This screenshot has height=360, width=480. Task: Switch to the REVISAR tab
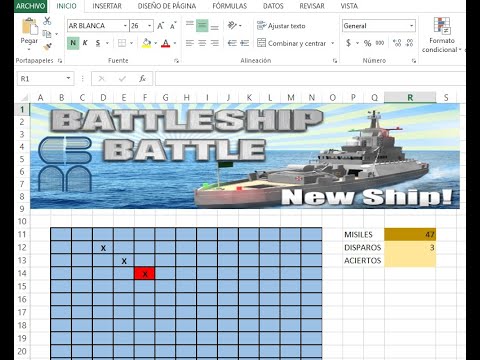click(x=312, y=6)
